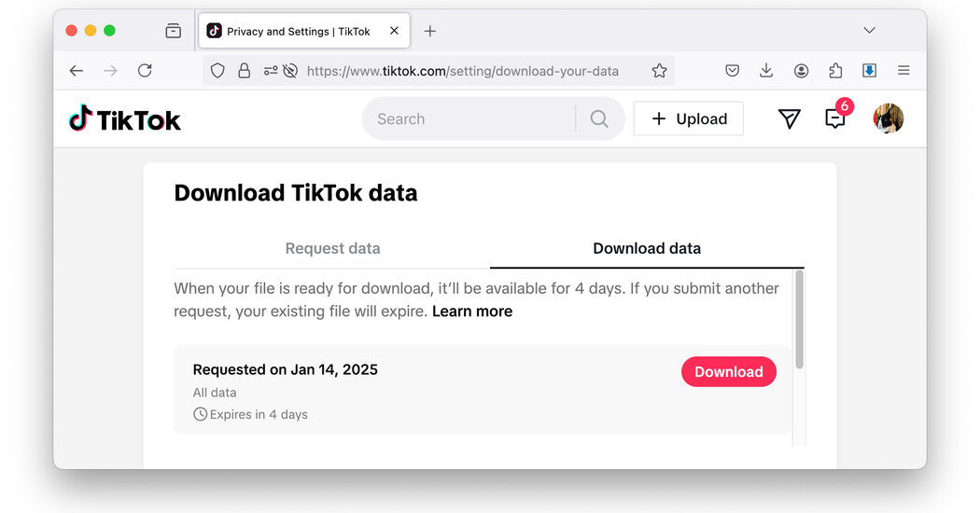Bookmark this page with the star
980x513 pixels.
click(659, 71)
